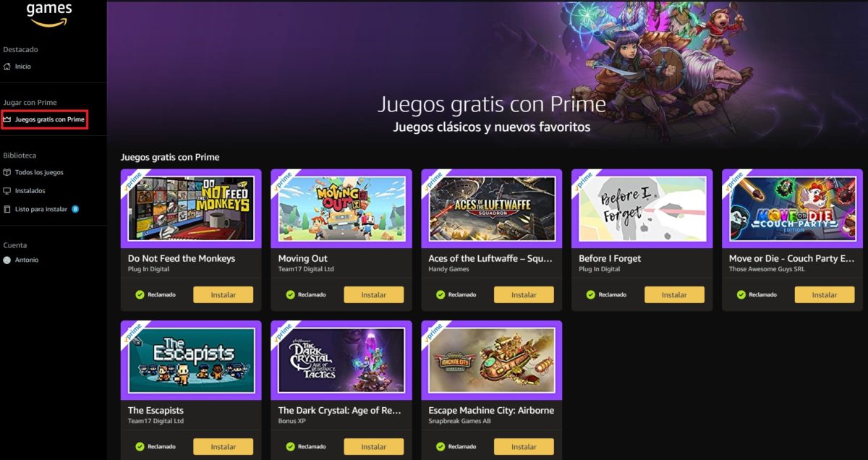This screenshot has height=460, width=868.
Task: Click the blue badge count on Listo para instalar
Action: pos(75,210)
